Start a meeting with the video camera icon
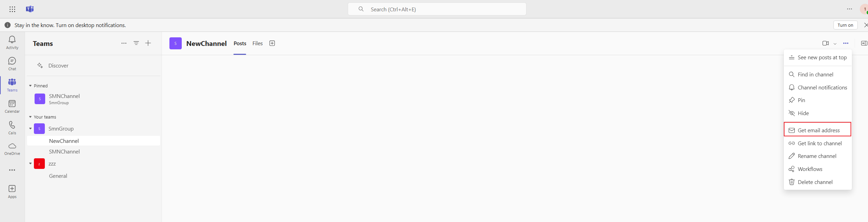Image resolution: width=868 pixels, height=222 pixels. [826, 43]
